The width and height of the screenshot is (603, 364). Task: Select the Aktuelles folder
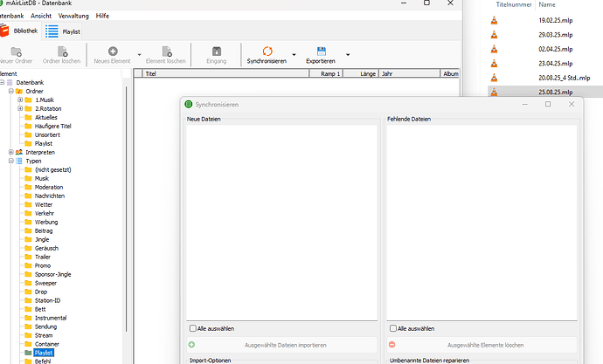[x=45, y=118]
